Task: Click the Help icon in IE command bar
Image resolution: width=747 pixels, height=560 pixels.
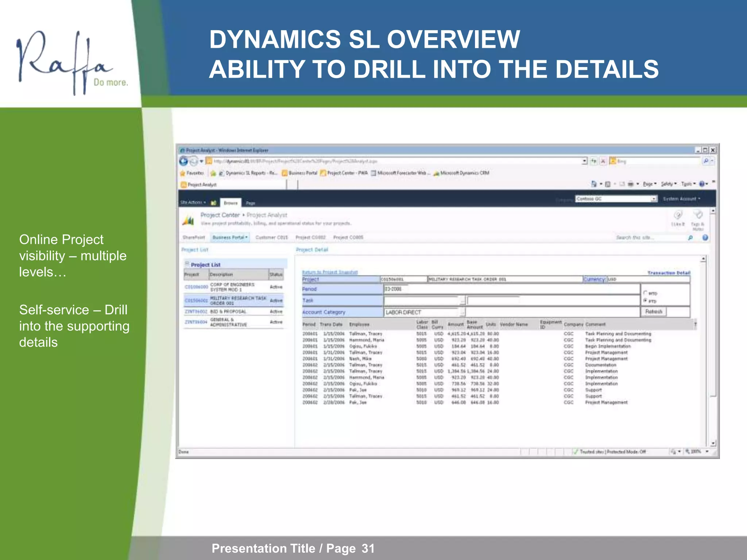Action: coord(702,184)
